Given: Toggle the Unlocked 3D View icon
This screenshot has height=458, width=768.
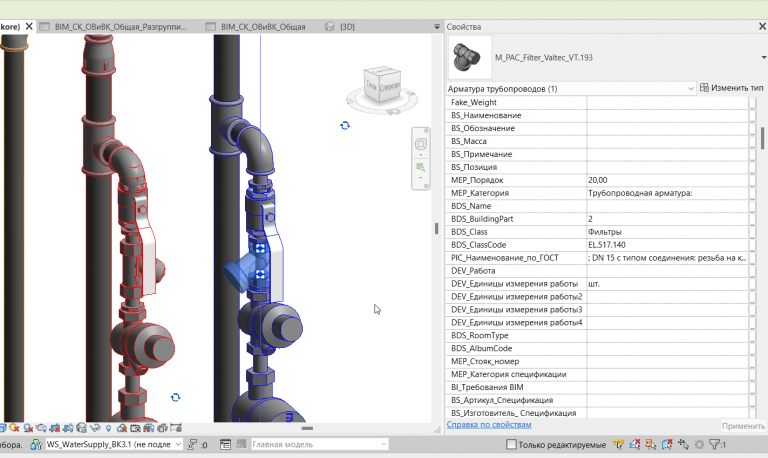Looking at the screenshot, I should pos(81,428).
